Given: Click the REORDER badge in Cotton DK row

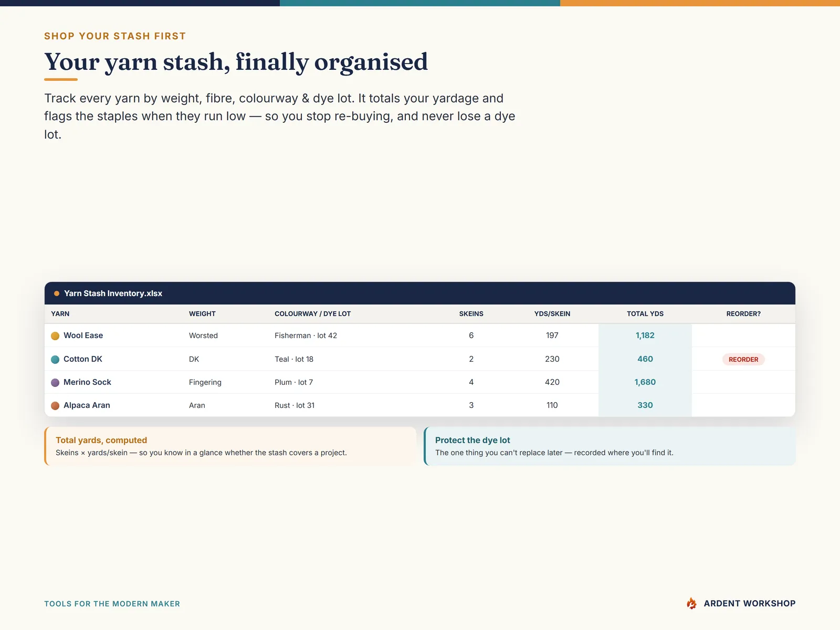Looking at the screenshot, I should click(743, 360).
